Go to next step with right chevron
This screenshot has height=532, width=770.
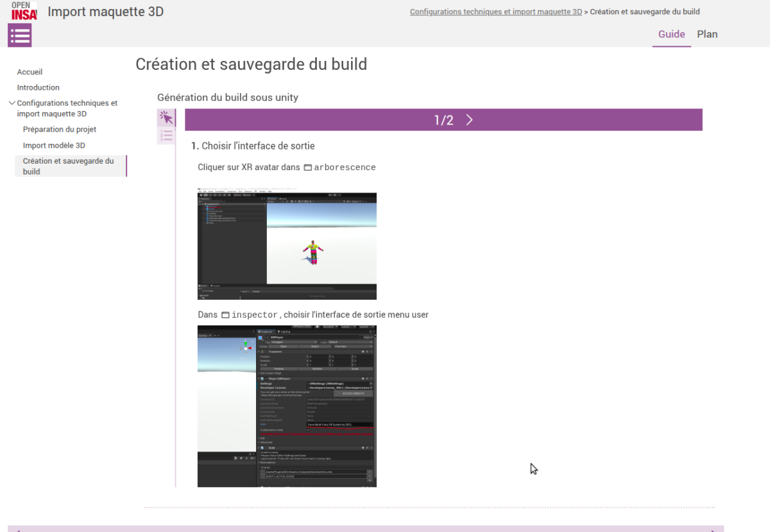tap(470, 120)
